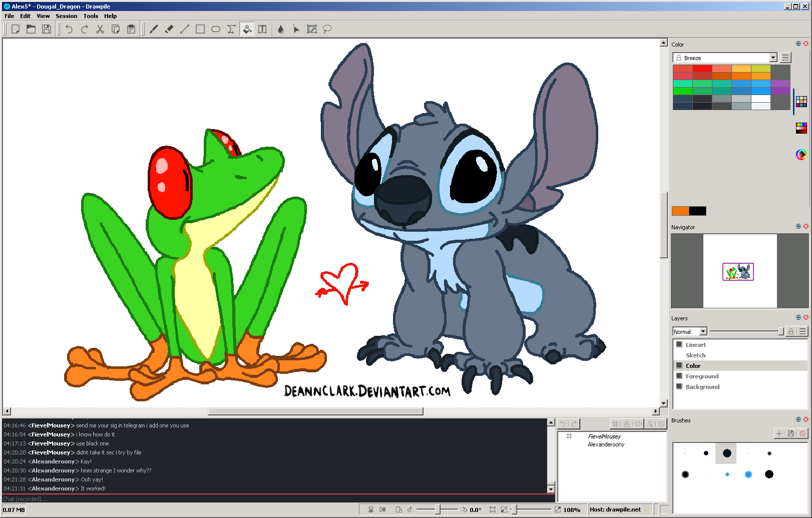Viewport: 812px width, 518px height.
Task: Cut the selection with the scissors icon
Action: tap(100, 29)
